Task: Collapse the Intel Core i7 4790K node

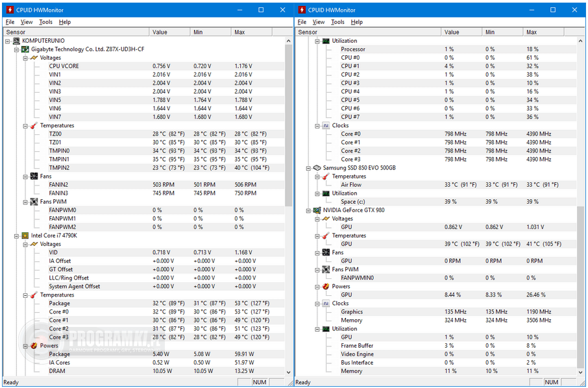Action: point(16,236)
